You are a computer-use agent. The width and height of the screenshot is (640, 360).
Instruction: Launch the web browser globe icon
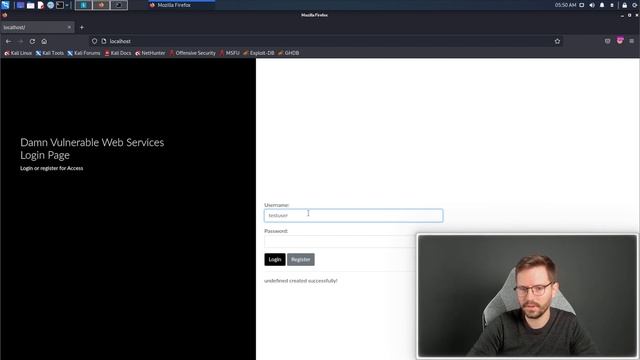[51, 5]
